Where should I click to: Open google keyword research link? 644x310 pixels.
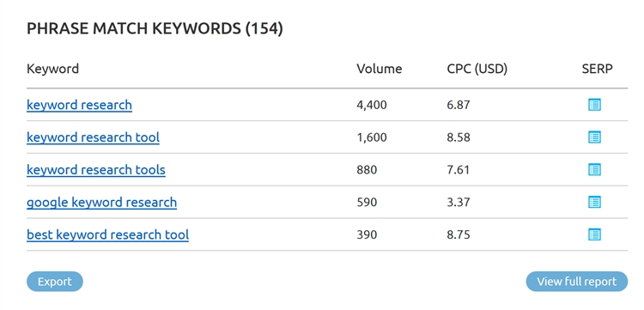tap(102, 202)
